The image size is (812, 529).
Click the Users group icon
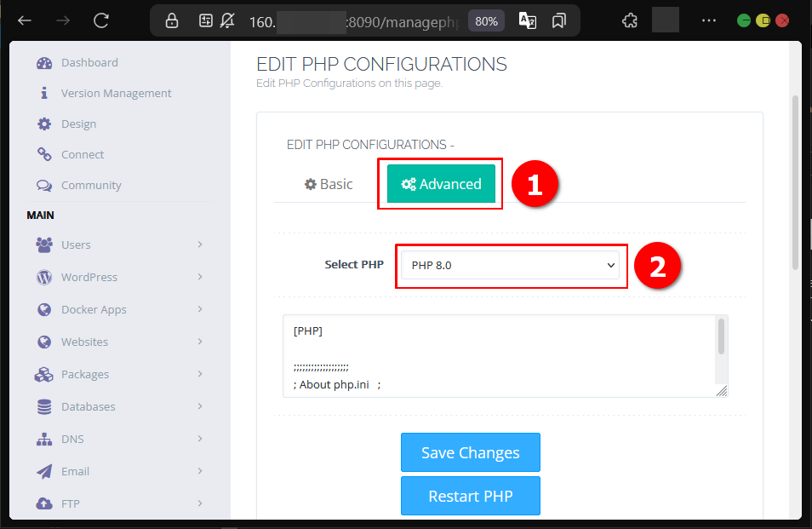click(44, 244)
